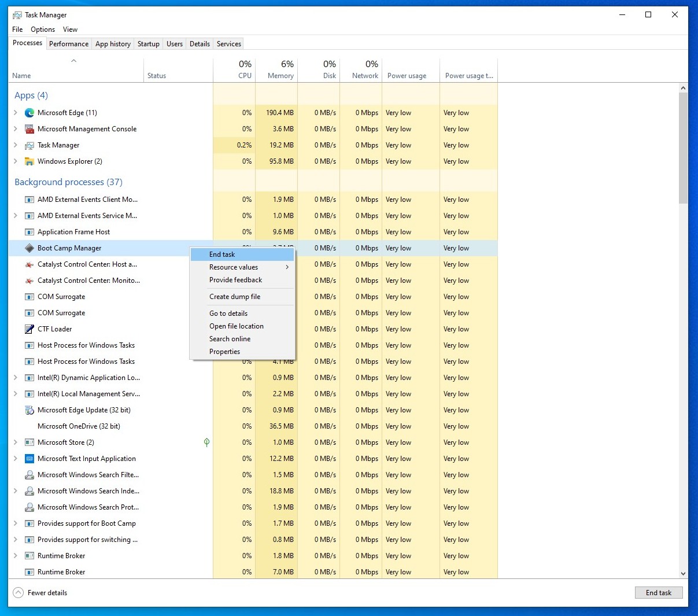Sort by the Network column header
Screen dimensions: 698x616
click(361, 71)
